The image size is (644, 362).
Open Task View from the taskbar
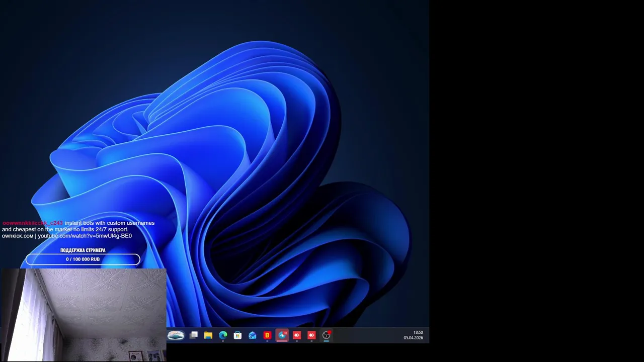(x=194, y=335)
